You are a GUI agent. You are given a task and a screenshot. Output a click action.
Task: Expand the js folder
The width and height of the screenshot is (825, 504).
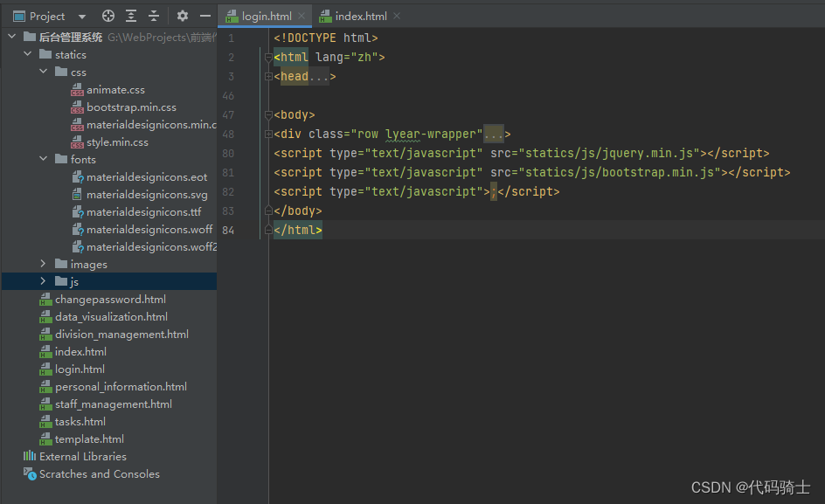44,281
